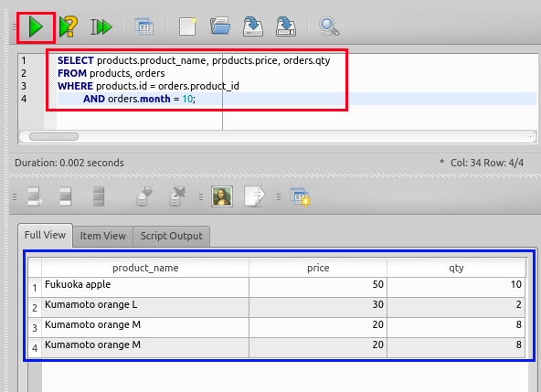Switch to the Item View tab
Screen dimensions: 541x392
coord(103,237)
